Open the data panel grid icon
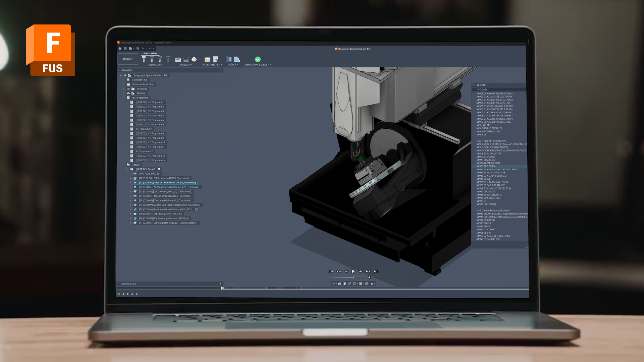The height and width of the screenshot is (362, 644). pos(125,48)
